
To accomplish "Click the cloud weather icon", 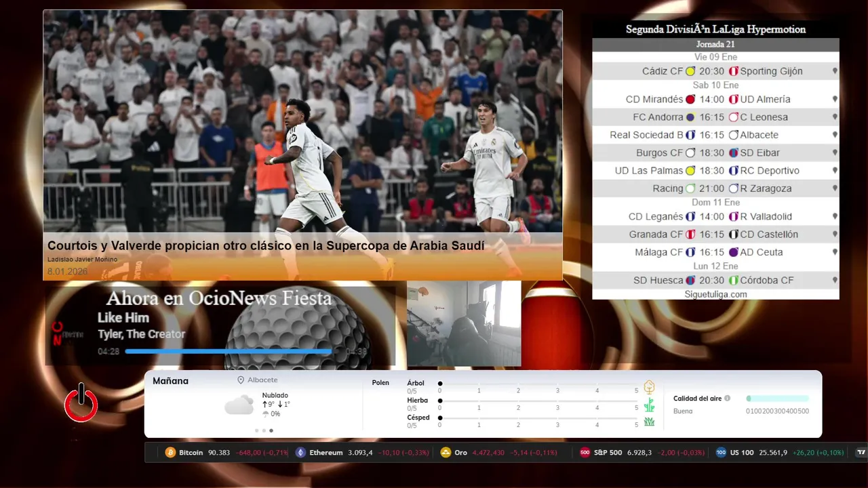I will click(239, 405).
